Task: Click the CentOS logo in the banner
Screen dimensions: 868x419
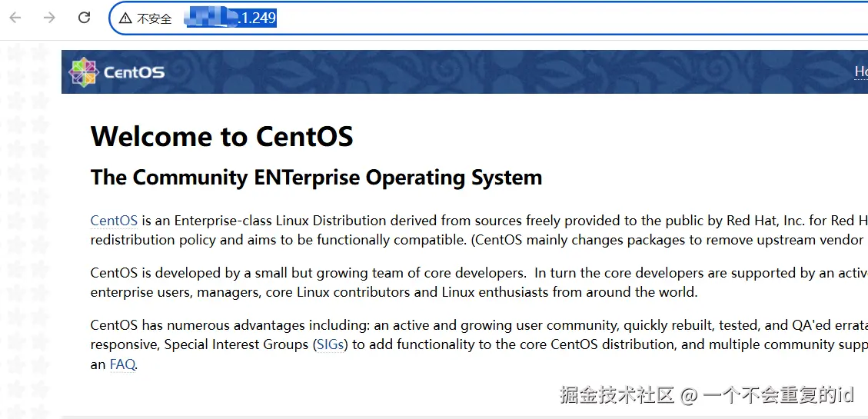Action: (117, 72)
